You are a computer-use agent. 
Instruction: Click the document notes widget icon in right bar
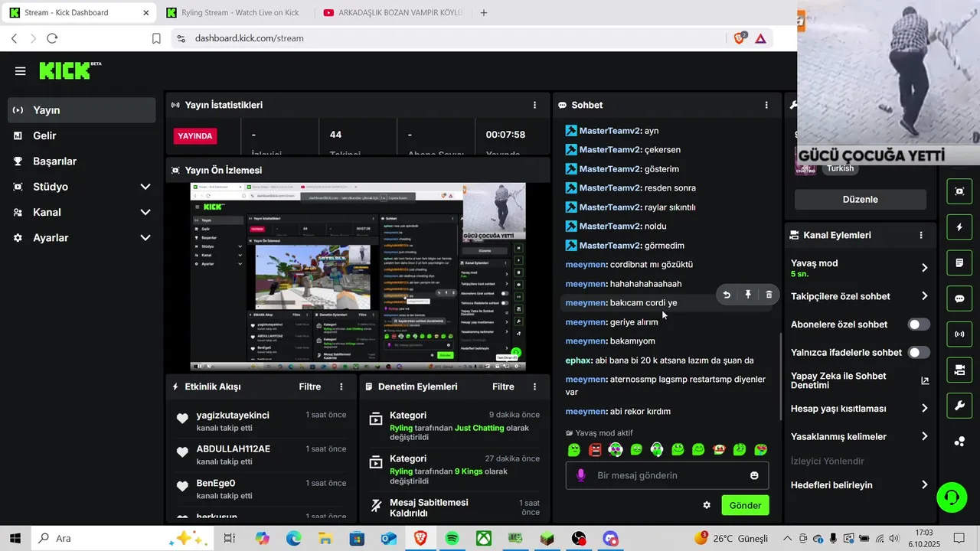pos(959,263)
